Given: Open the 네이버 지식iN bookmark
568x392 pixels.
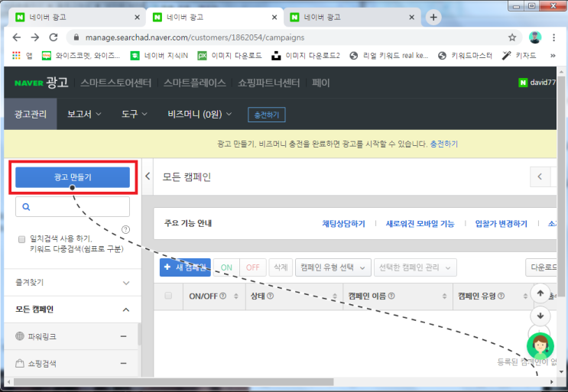Looking at the screenshot, I should [x=159, y=55].
